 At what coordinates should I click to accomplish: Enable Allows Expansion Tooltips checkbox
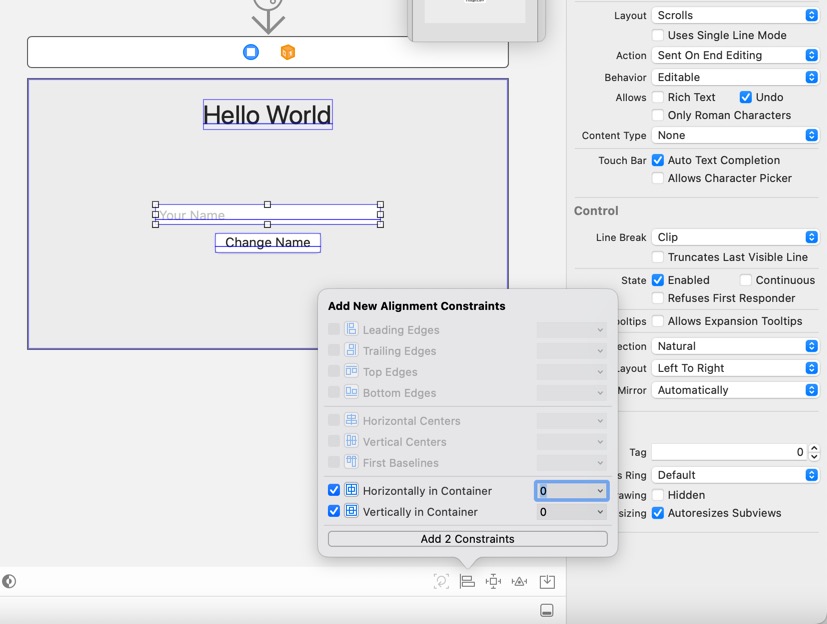point(658,321)
